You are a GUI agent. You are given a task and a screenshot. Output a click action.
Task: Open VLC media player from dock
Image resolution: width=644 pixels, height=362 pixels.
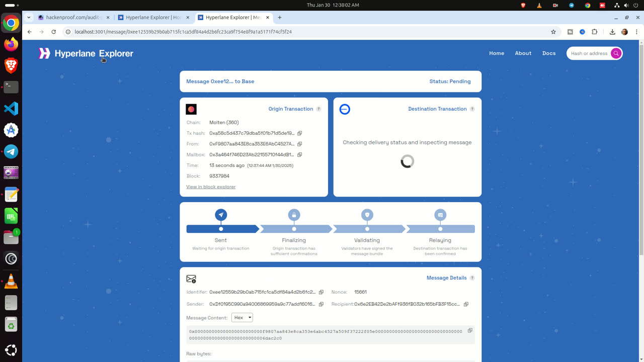[11, 281]
